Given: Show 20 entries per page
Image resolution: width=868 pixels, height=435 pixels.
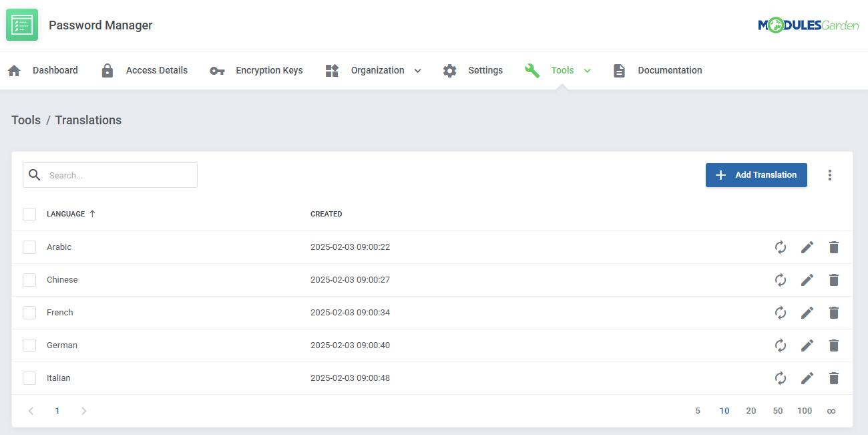Looking at the screenshot, I should coord(751,411).
